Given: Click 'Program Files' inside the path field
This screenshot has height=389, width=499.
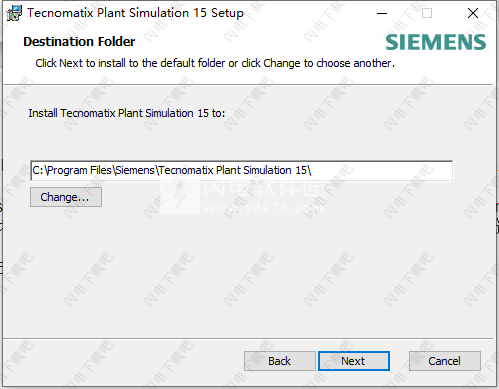Looking at the screenshot, I should (x=79, y=170).
